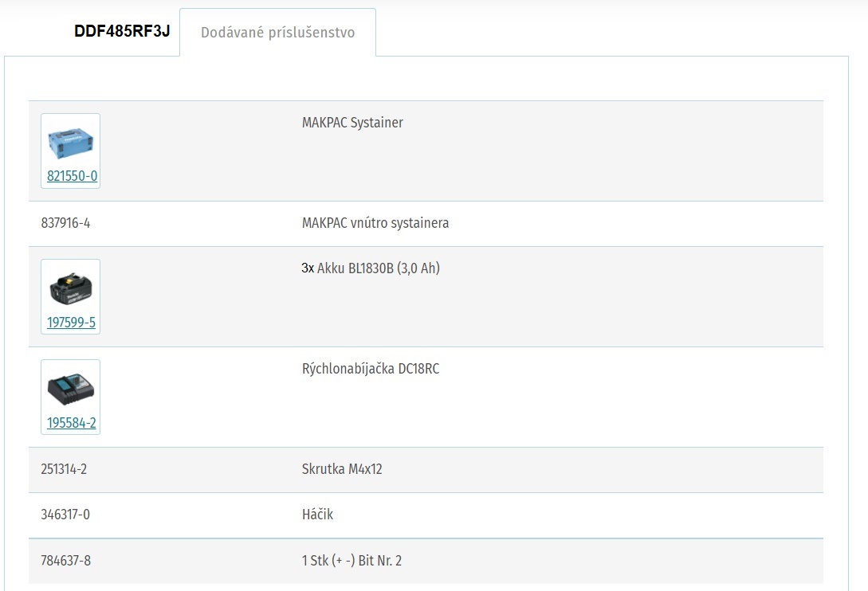Click the MAKPAC Systainer name text
This screenshot has width=868, height=591.
(352, 123)
